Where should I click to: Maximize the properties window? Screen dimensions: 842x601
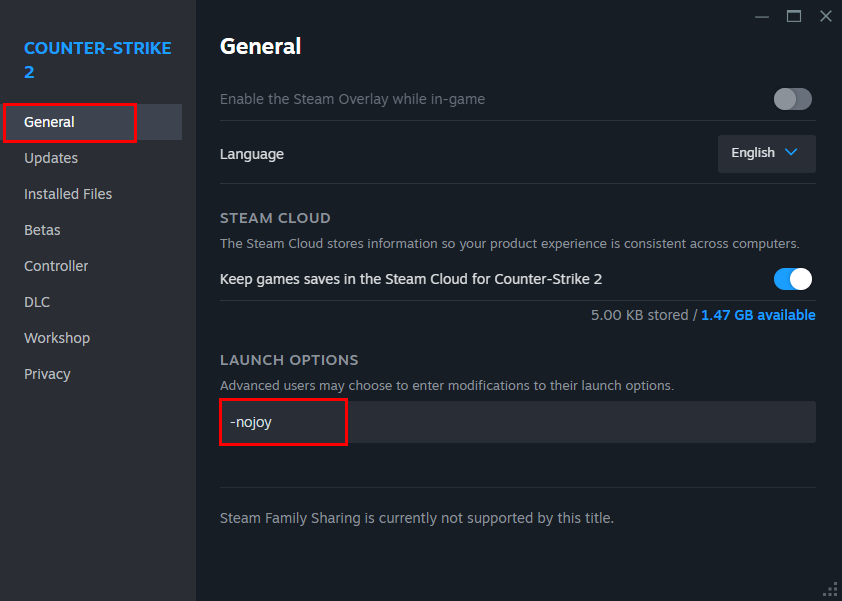pos(794,16)
